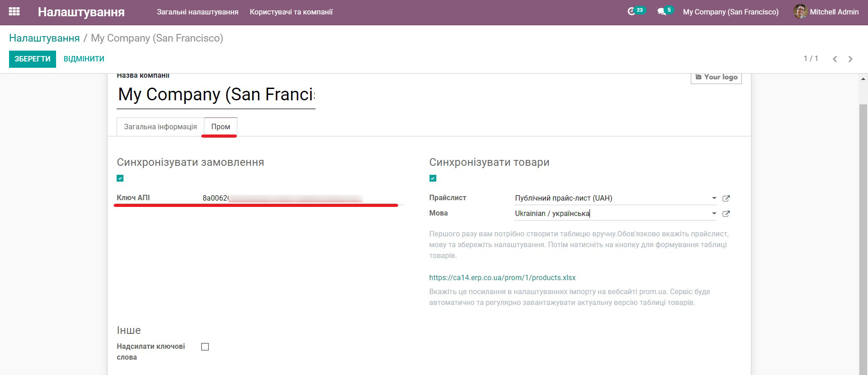Click the Your logo upload placeholder
Screen dimensions: 868x375
coord(716,77)
